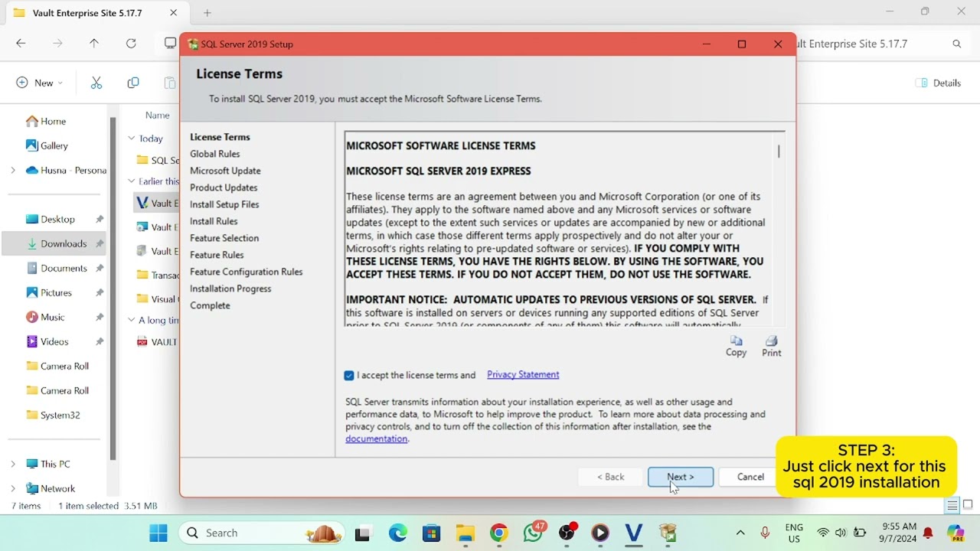980x551 pixels.
Task: Select the VAULT PDF file
Action: (157, 342)
